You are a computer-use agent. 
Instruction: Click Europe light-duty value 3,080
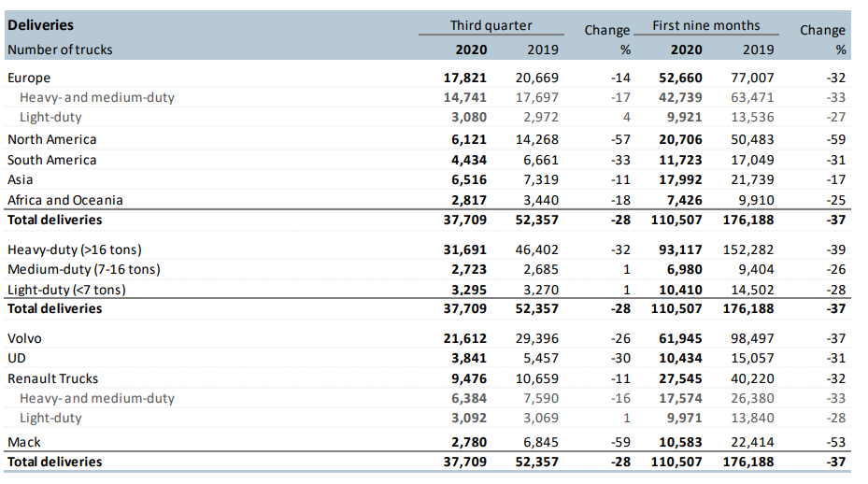click(469, 118)
